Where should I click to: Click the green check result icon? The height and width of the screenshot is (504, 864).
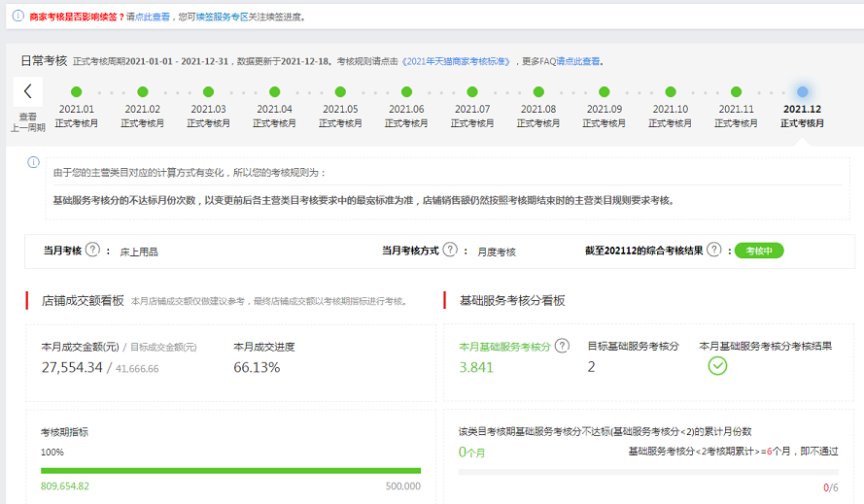717,366
